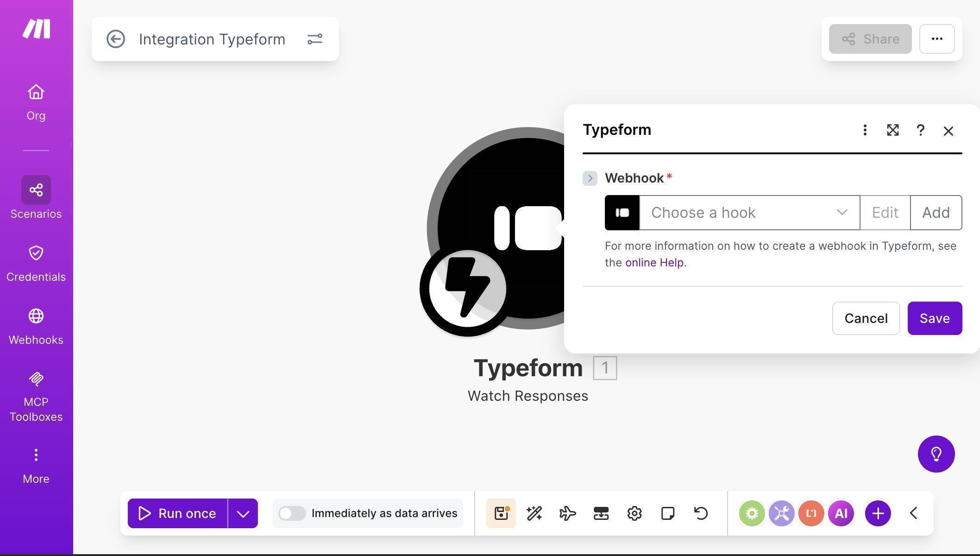This screenshot has height=556, width=980.
Task: Click the online Help link
Action: coord(654,262)
